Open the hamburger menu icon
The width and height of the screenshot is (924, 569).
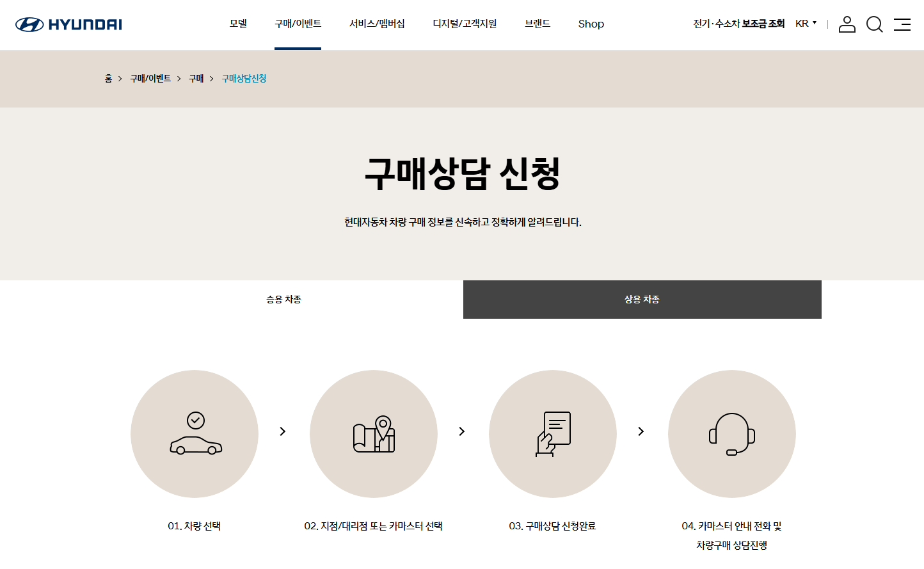[x=902, y=24]
